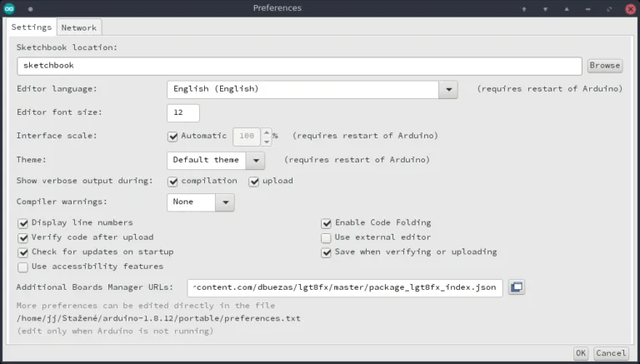
Task: Toggle verbose output during compilation
Action: tap(172, 182)
